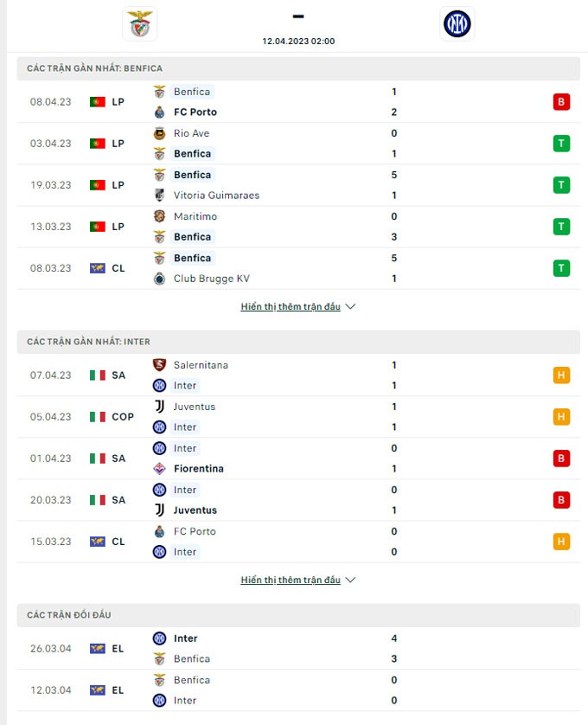
Task: Select 'Các trận gần nhất: Inter' header
Action: [x=88, y=342]
